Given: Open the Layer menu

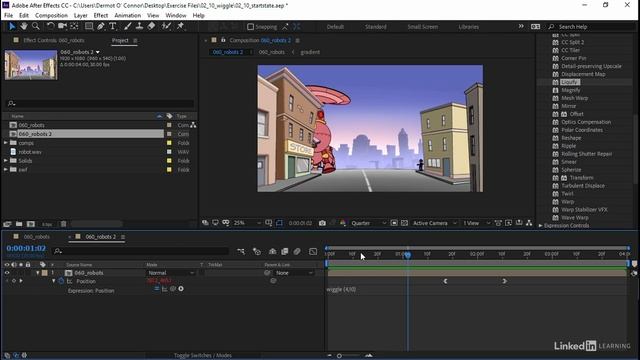Looking at the screenshot, I should coord(80,16).
